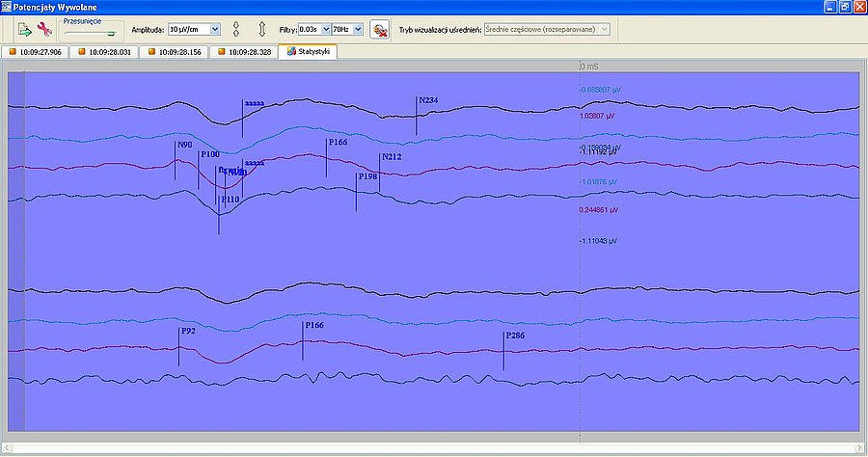Click the aaaaa marker left of N234
The width and height of the screenshot is (868, 457).
(x=255, y=103)
